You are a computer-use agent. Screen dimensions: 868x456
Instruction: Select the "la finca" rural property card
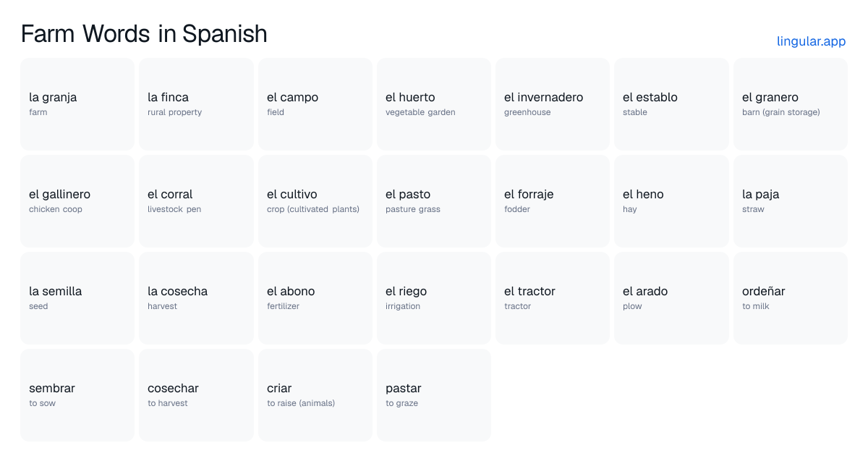(196, 104)
